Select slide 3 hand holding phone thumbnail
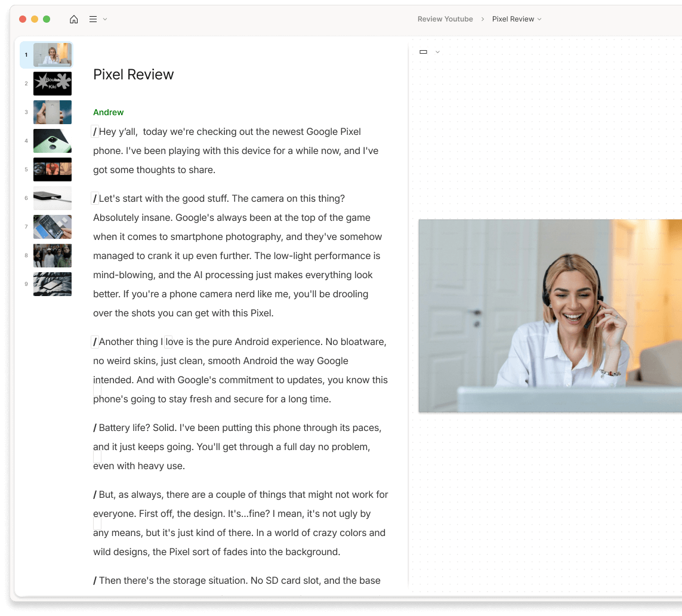Viewport: 682px width, 616px height. [x=53, y=112]
